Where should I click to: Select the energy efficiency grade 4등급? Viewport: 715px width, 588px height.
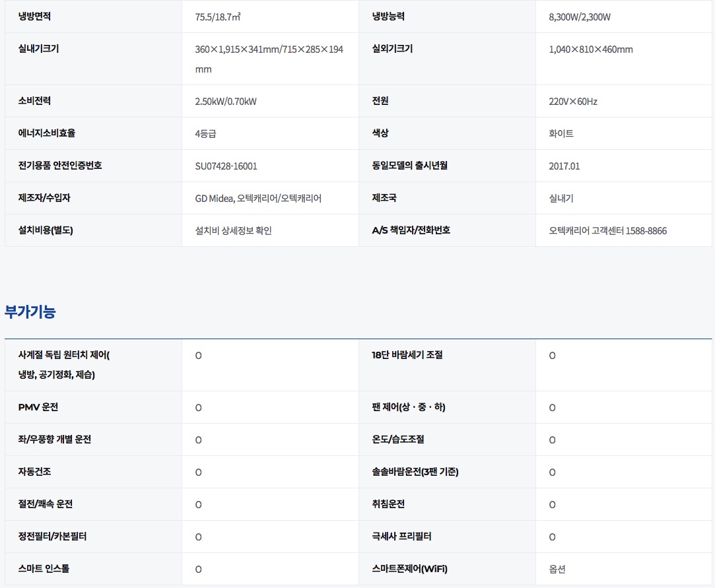pos(205,133)
